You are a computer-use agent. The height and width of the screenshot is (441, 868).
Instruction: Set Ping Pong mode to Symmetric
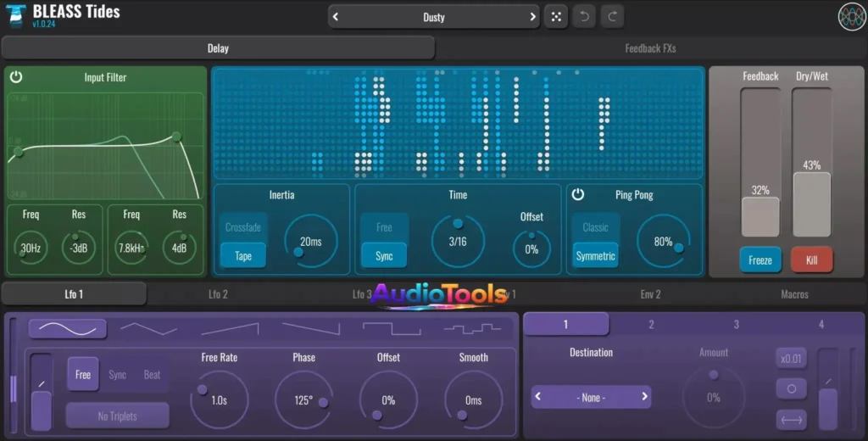(596, 255)
